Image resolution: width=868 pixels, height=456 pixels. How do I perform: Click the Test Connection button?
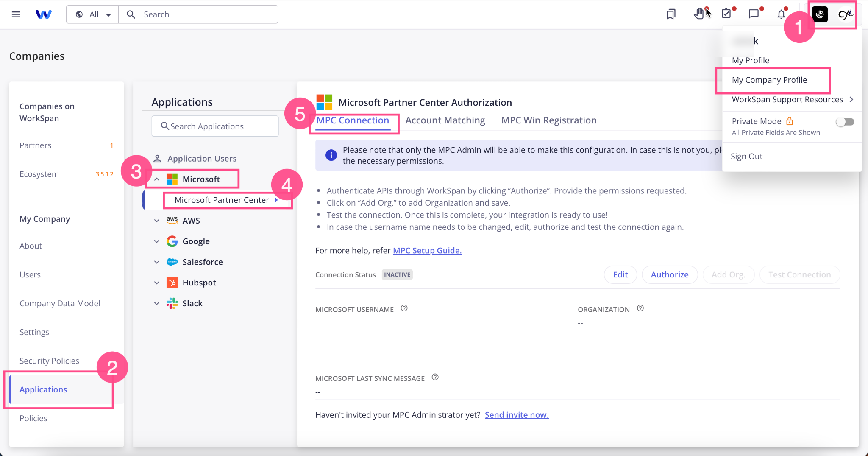pyautogui.click(x=800, y=274)
